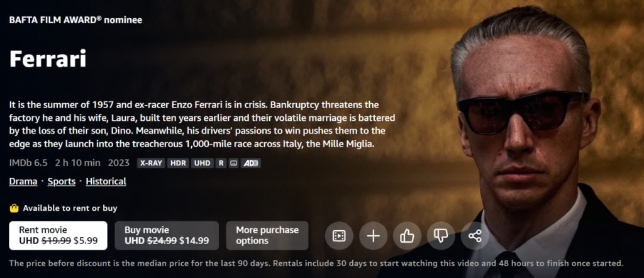The height and width of the screenshot is (278, 644).
Task: Rent movie in UHD for $5.99
Action: 58,235
